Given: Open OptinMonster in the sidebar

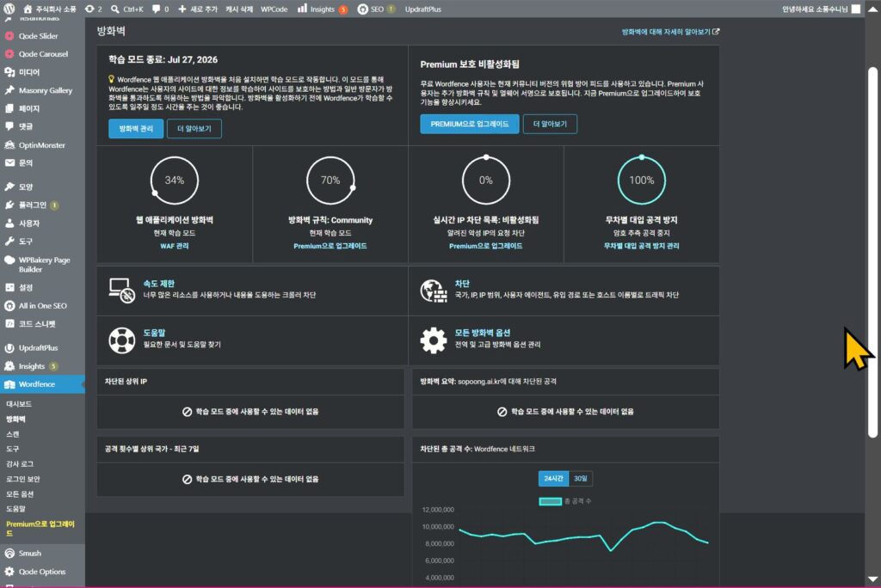Looking at the screenshot, I should [42, 145].
